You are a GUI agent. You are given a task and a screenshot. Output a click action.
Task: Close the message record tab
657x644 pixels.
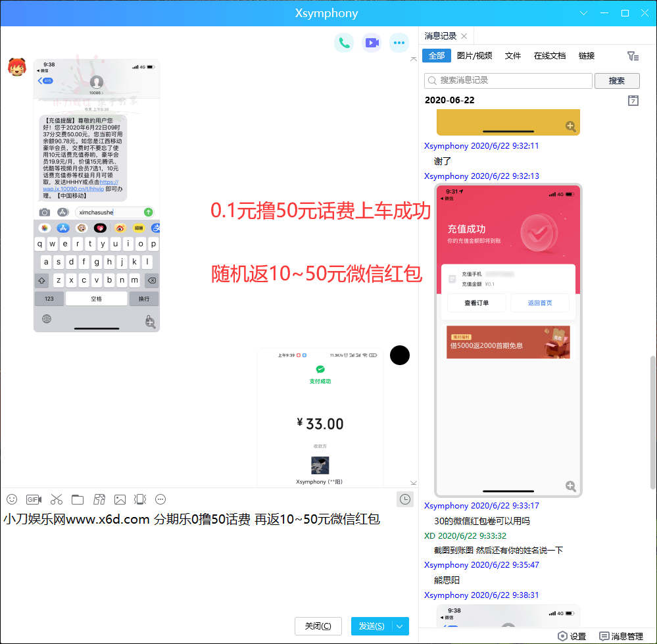[464, 36]
